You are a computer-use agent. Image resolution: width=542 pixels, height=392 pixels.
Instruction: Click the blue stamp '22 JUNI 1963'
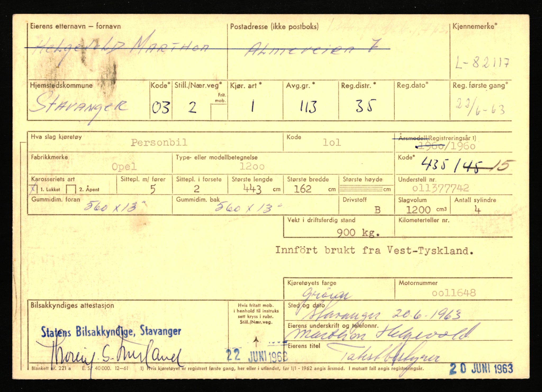click(x=257, y=356)
